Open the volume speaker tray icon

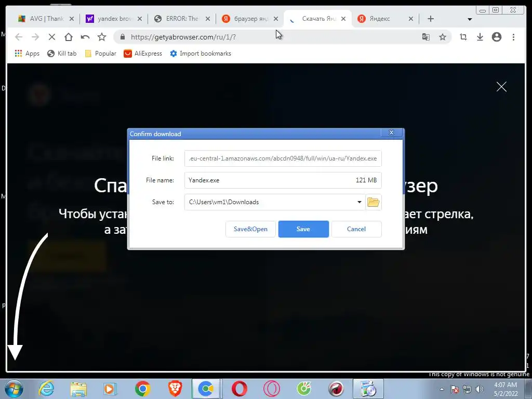pyautogui.click(x=480, y=389)
